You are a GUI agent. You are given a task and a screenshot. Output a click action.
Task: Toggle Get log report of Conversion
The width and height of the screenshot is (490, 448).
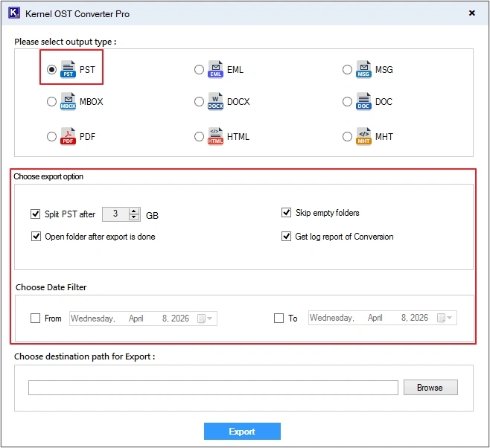287,237
